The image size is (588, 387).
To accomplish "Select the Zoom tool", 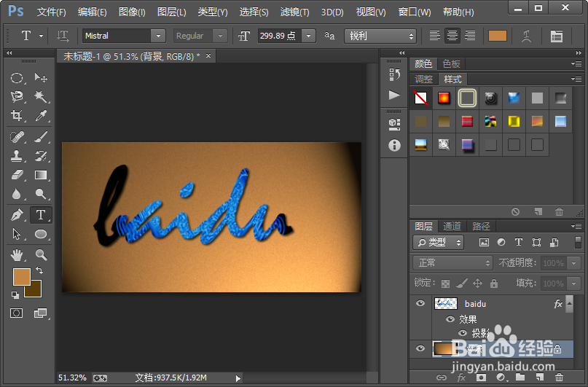I will tap(41, 255).
